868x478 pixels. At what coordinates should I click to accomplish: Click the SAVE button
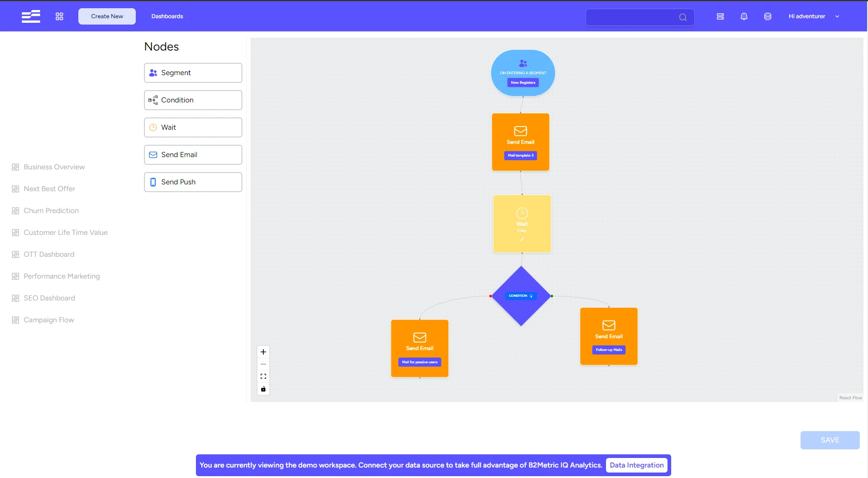[830, 440]
